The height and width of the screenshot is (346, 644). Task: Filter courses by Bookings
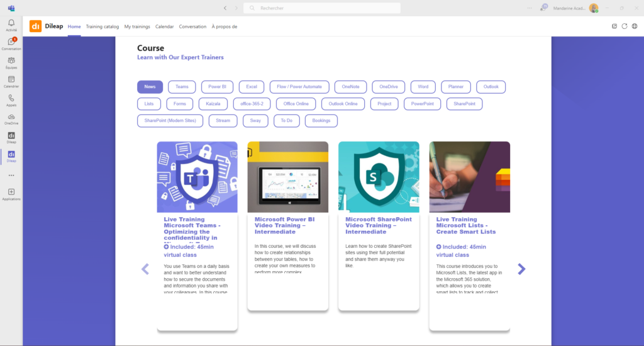[x=321, y=121]
